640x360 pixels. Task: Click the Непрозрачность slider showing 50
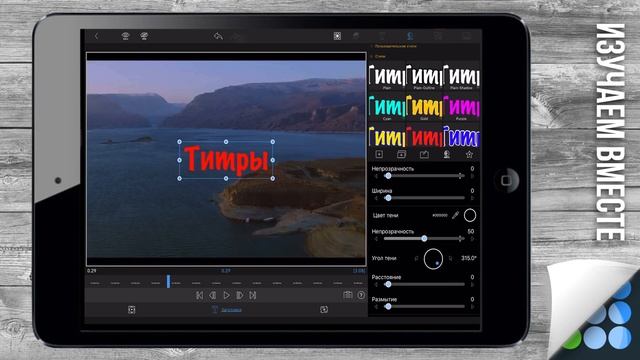[424, 238]
